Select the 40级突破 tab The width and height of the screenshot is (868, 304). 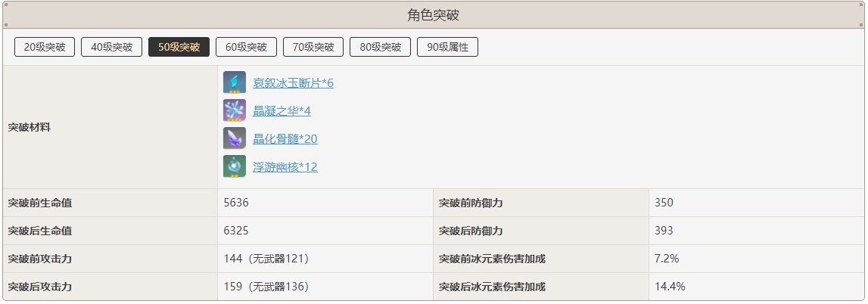tap(112, 47)
